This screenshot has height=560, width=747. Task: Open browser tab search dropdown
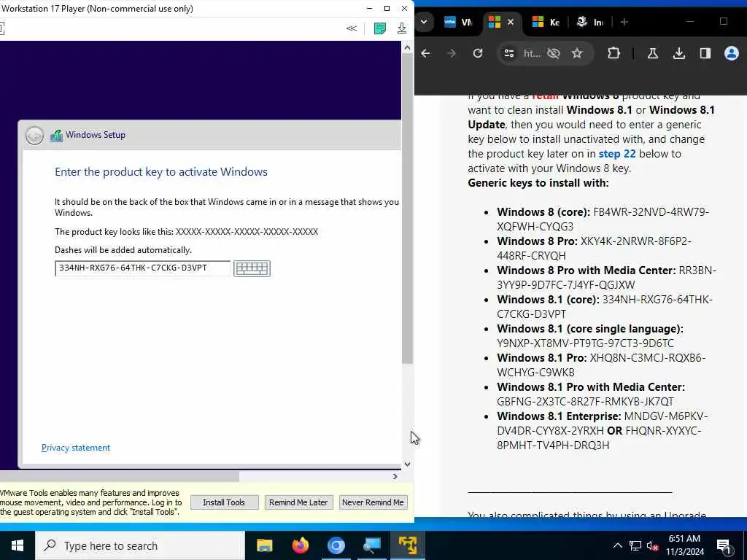click(424, 22)
